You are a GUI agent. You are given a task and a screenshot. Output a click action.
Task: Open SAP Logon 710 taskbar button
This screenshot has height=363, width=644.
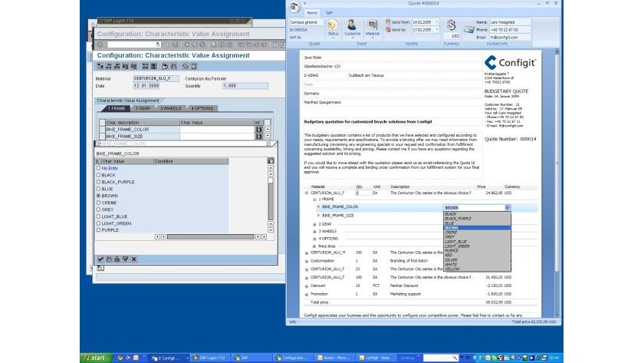[x=209, y=358]
